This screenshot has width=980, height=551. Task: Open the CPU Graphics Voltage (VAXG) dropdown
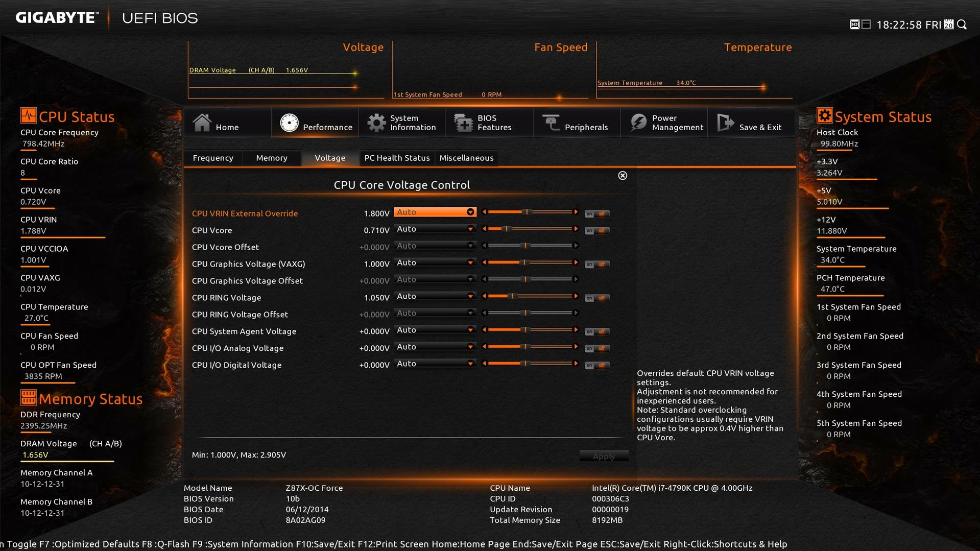435,262
